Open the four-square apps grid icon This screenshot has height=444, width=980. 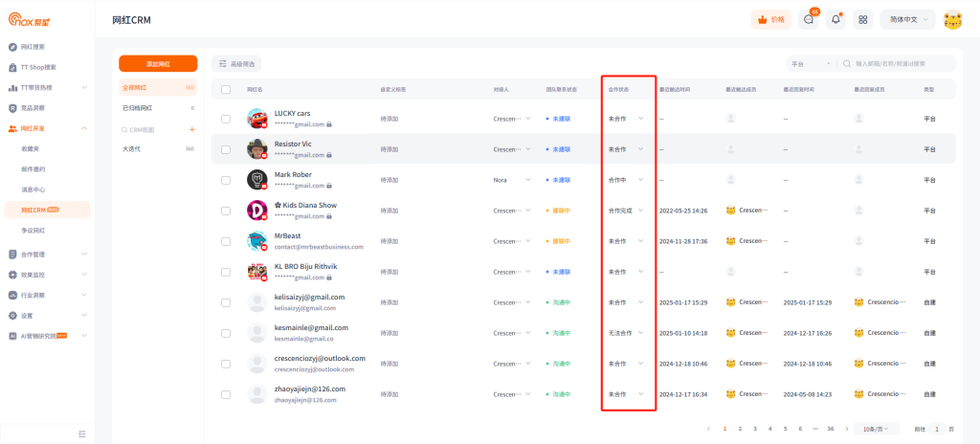coord(862,19)
